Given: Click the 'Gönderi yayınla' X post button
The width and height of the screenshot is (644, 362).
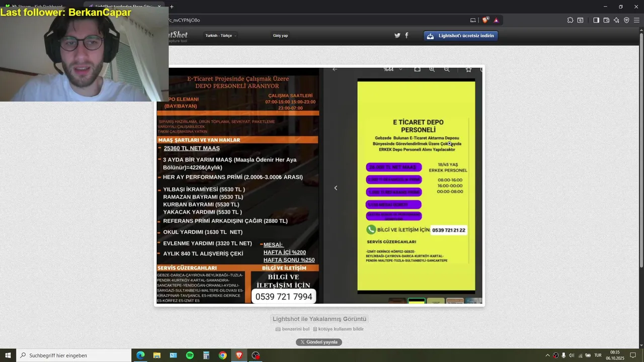Looking at the screenshot, I should pos(319,342).
